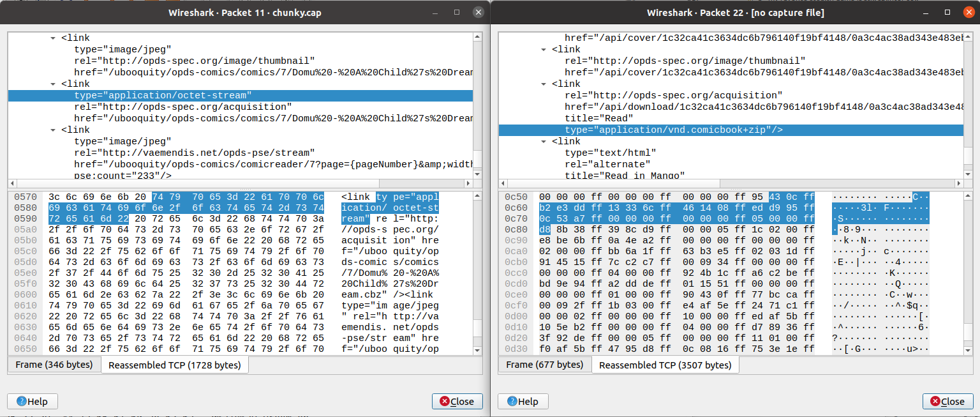The width and height of the screenshot is (980, 417).
Task: Click the Help question-mark icon in Packet 22 window
Action: click(x=514, y=401)
